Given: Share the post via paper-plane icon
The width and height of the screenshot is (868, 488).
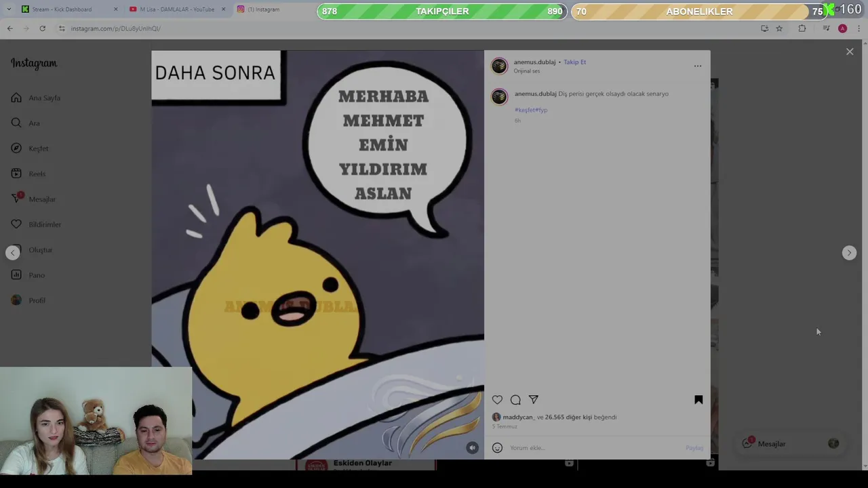Looking at the screenshot, I should (x=534, y=400).
